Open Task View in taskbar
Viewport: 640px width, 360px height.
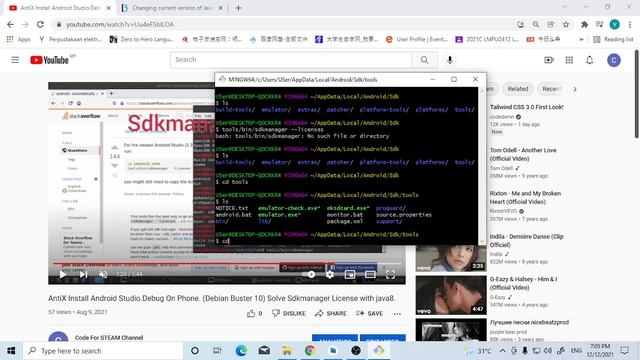(217, 351)
